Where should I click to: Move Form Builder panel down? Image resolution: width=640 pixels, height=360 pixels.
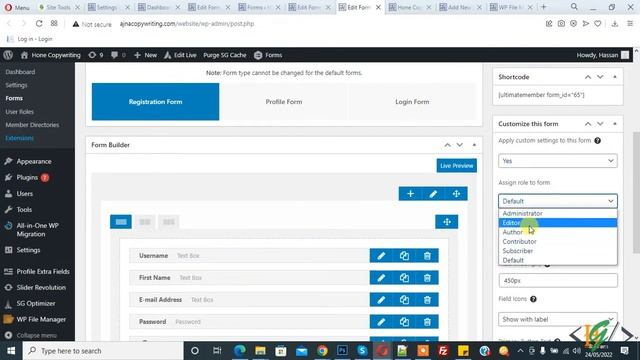coord(460,145)
